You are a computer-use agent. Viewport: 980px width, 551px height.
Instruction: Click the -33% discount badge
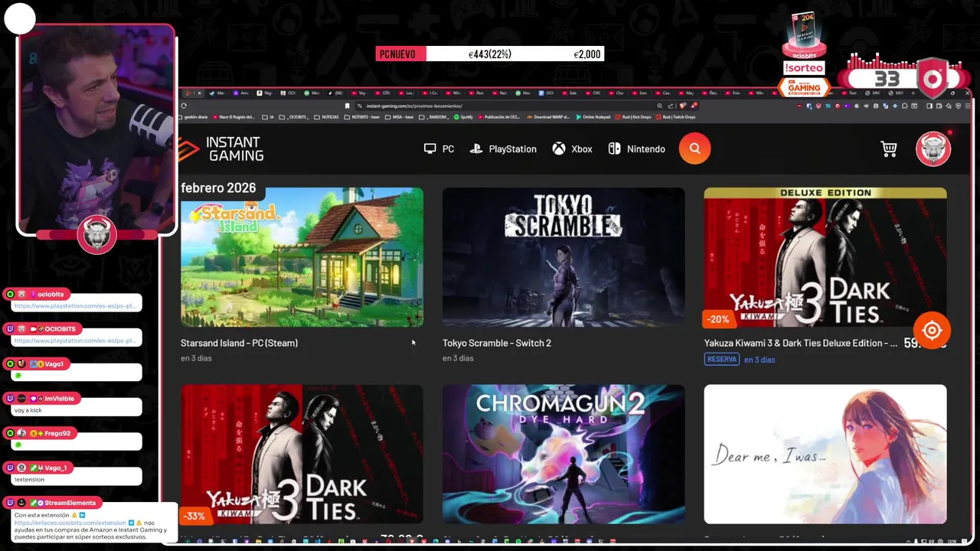[194, 516]
